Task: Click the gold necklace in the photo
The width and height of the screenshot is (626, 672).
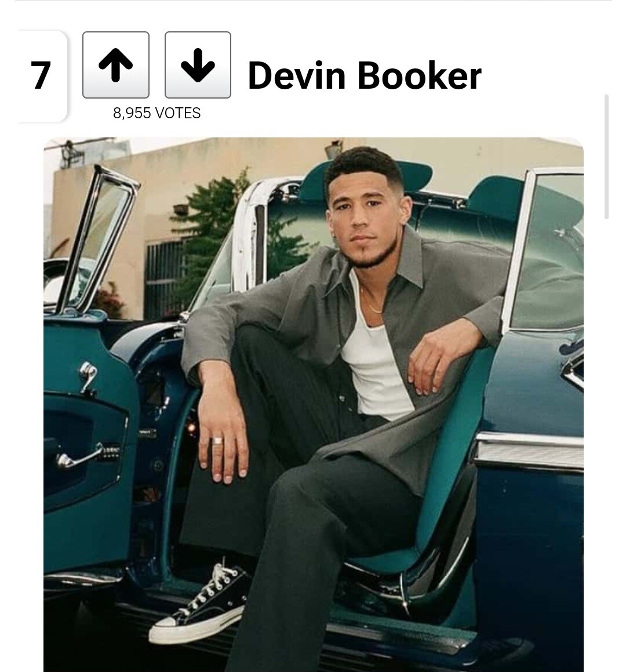Action: 370,302
